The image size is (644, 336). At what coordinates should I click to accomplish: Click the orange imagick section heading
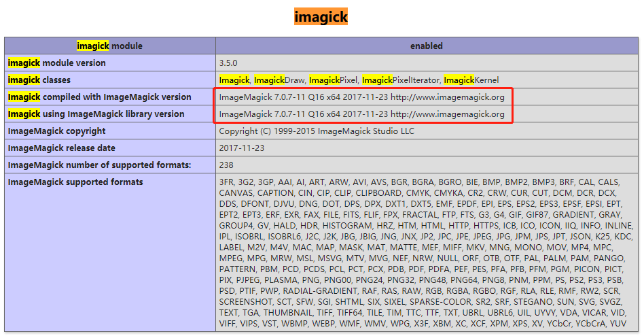point(321,17)
